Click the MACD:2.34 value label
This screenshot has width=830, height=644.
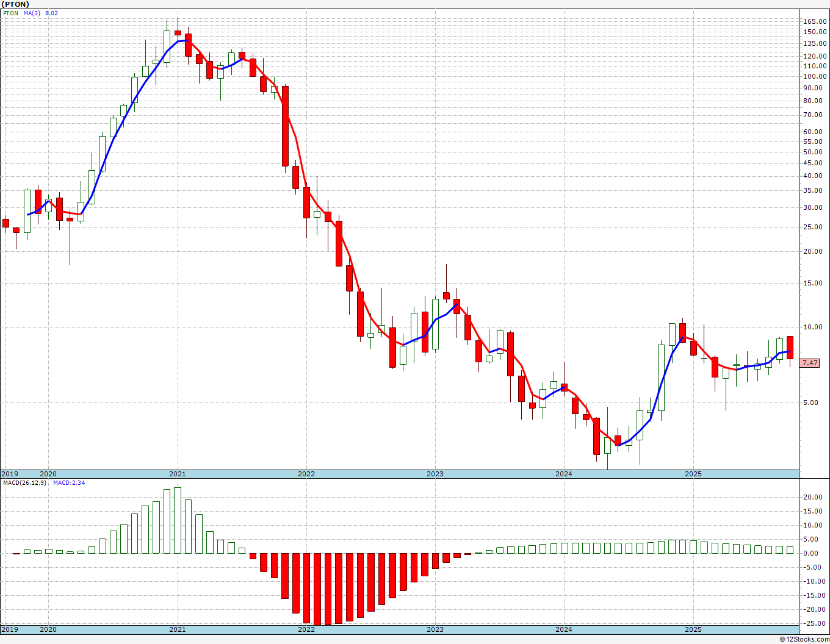[x=68, y=483]
